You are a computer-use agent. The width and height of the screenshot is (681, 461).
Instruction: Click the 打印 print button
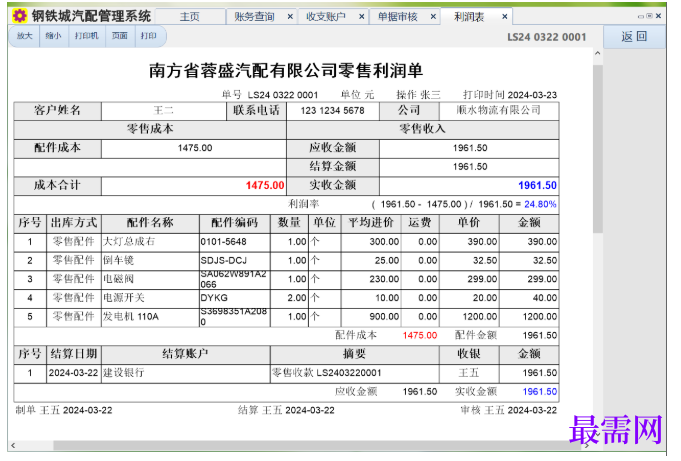(x=149, y=36)
